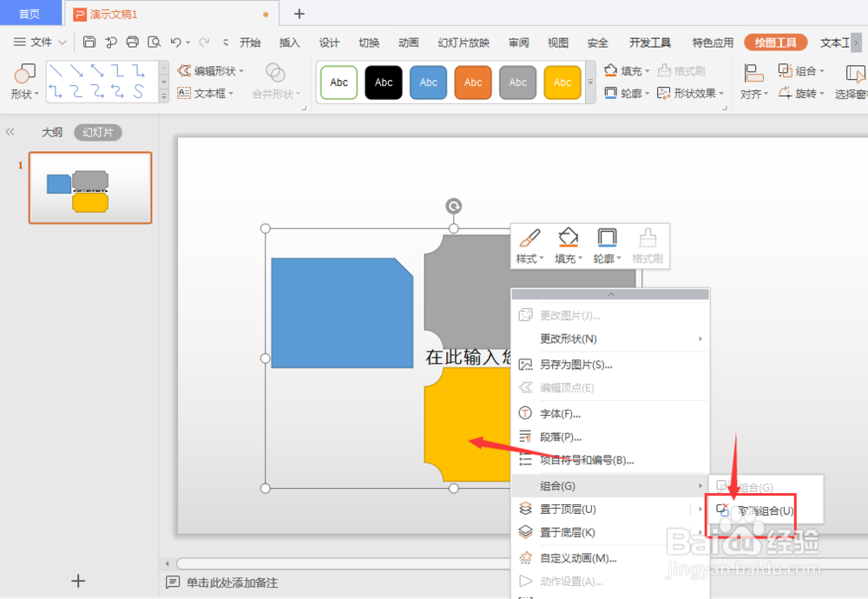Select the straight line connector shape
Image resolution: width=868 pixels, height=599 pixels.
[x=56, y=71]
